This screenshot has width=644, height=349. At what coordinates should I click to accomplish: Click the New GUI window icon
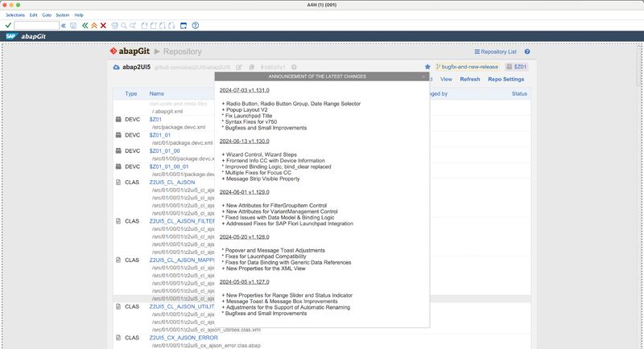click(x=184, y=26)
